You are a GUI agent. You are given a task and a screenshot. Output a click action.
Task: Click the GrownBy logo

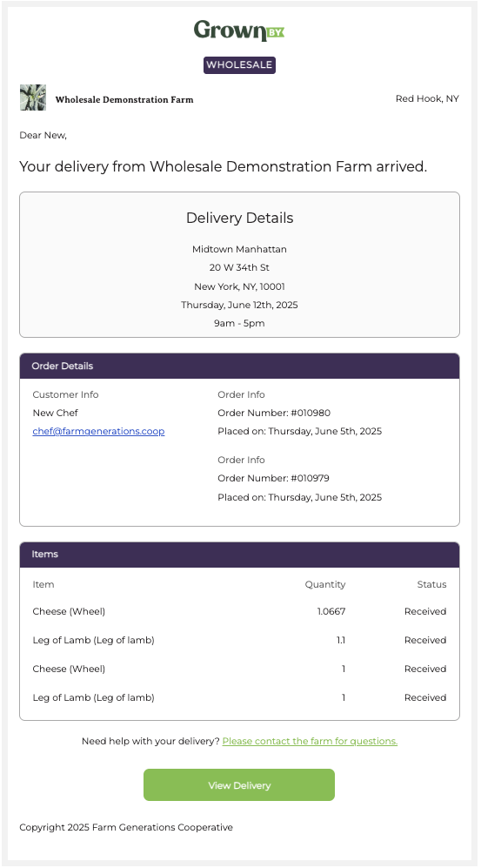tap(239, 31)
